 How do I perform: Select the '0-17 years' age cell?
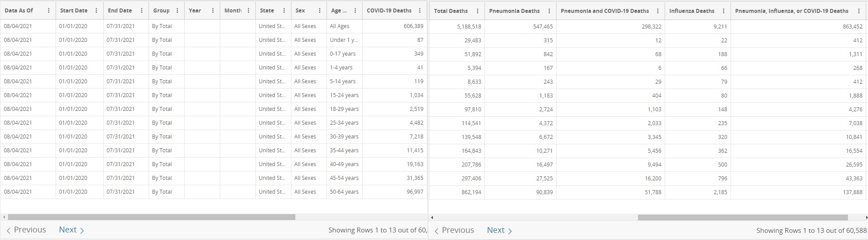coord(345,54)
